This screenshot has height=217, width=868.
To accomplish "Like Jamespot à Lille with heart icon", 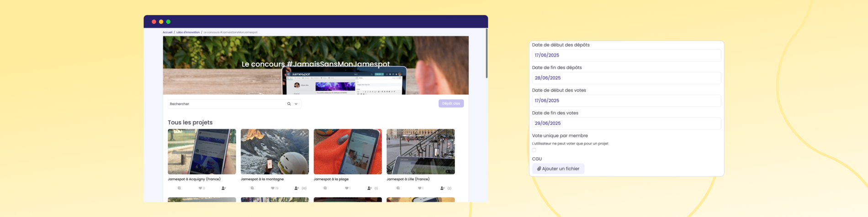I will click(x=419, y=188).
